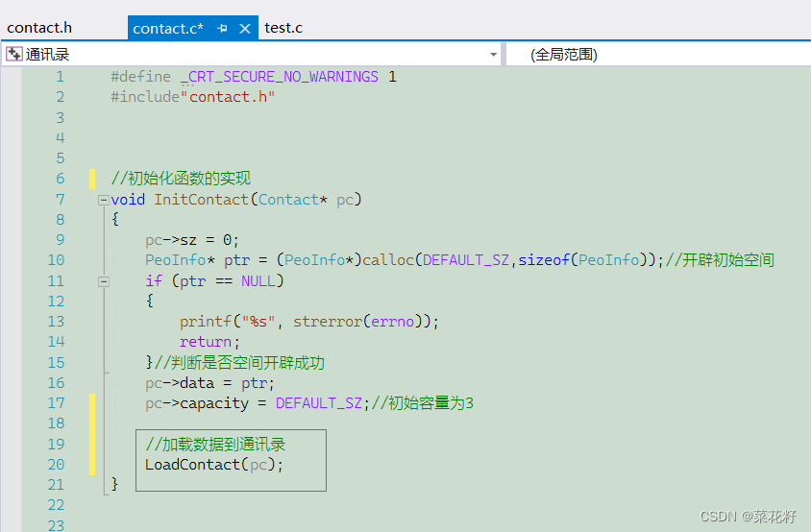
Task: Click the return keyword on line 14
Action: (206, 342)
